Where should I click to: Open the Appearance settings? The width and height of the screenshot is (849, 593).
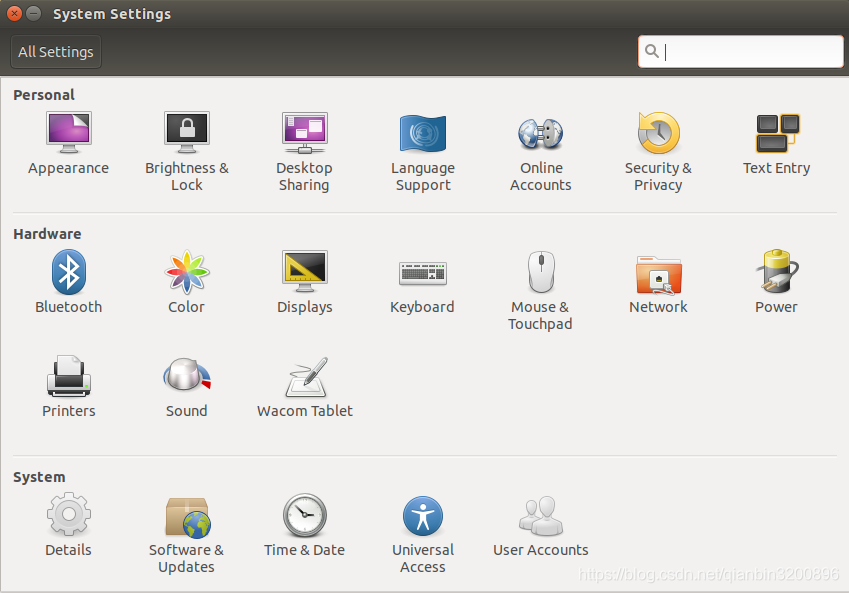68,143
